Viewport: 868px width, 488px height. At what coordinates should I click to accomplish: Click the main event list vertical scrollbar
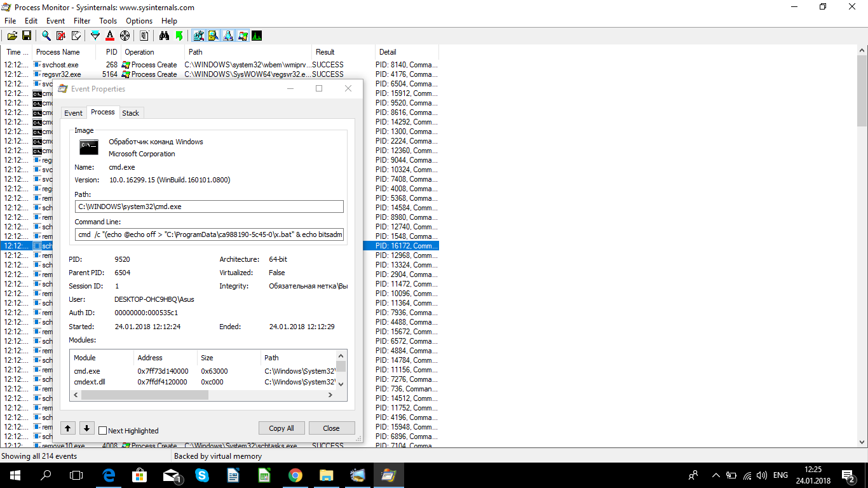point(862,91)
